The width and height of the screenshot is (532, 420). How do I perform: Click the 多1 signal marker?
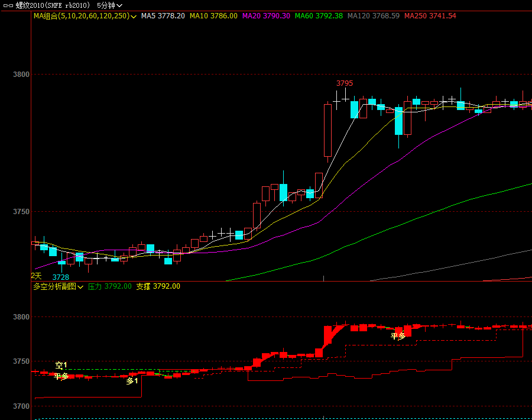[132, 381]
